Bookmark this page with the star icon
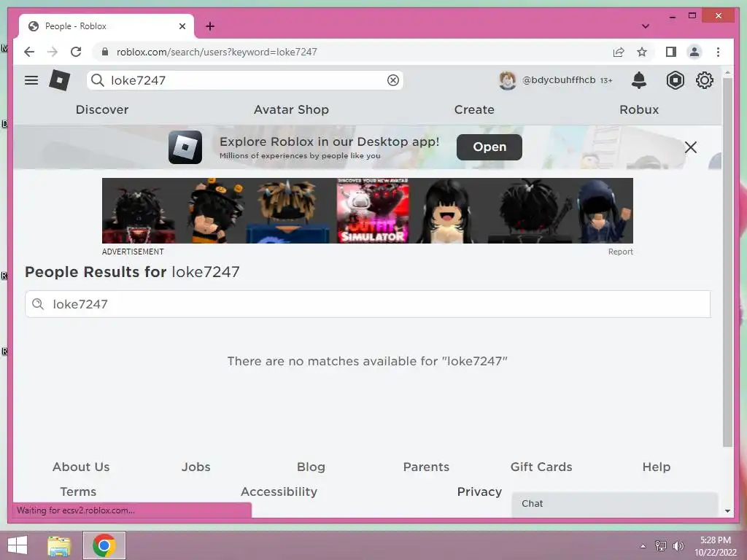 (x=642, y=52)
